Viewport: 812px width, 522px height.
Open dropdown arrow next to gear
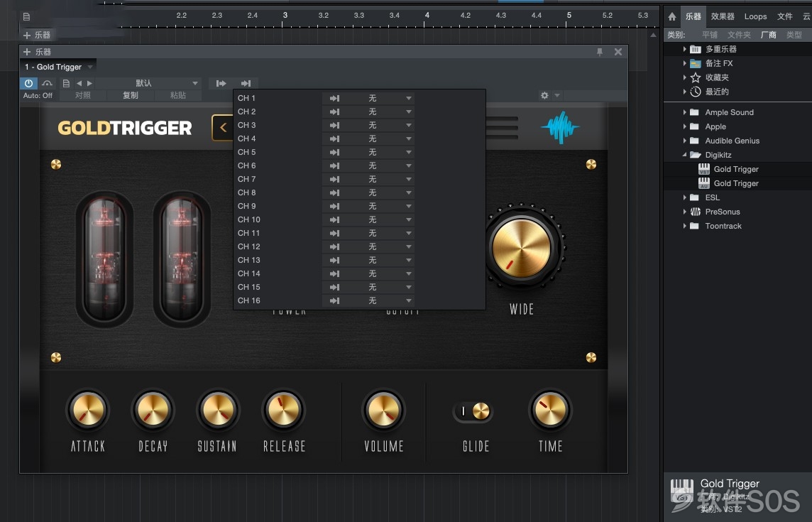(x=557, y=95)
